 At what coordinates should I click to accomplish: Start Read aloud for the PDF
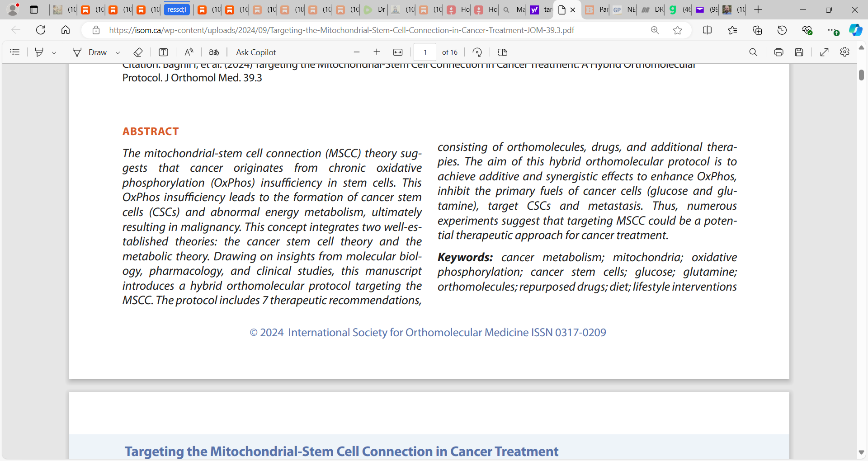coord(189,52)
